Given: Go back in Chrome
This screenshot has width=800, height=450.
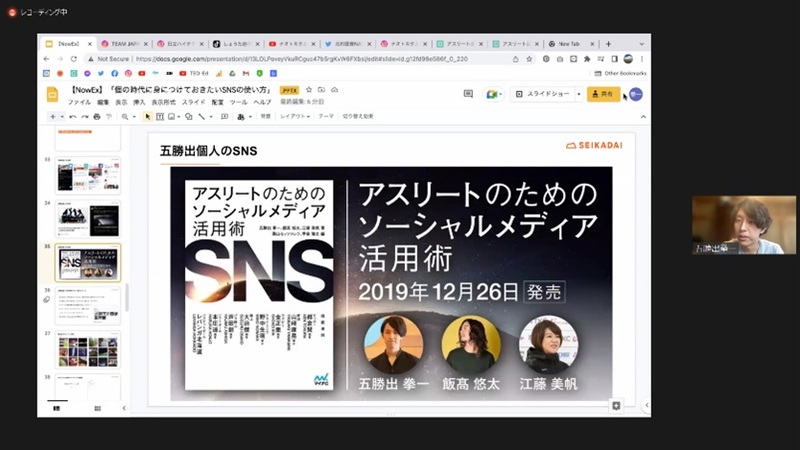Looking at the screenshot, I should [46, 59].
